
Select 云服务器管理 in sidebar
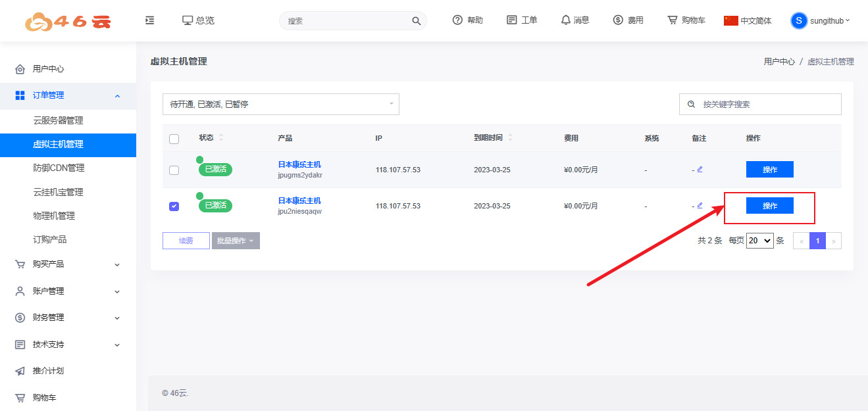click(x=58, y=121)
